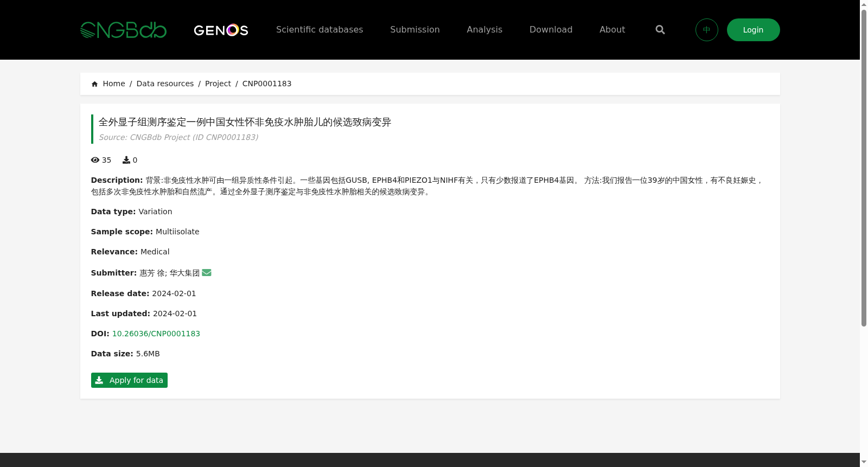This screenshot has width=868, height=467.
Task: Click the Sample scope value Multiisolate
Action: [x=177, y=232]
